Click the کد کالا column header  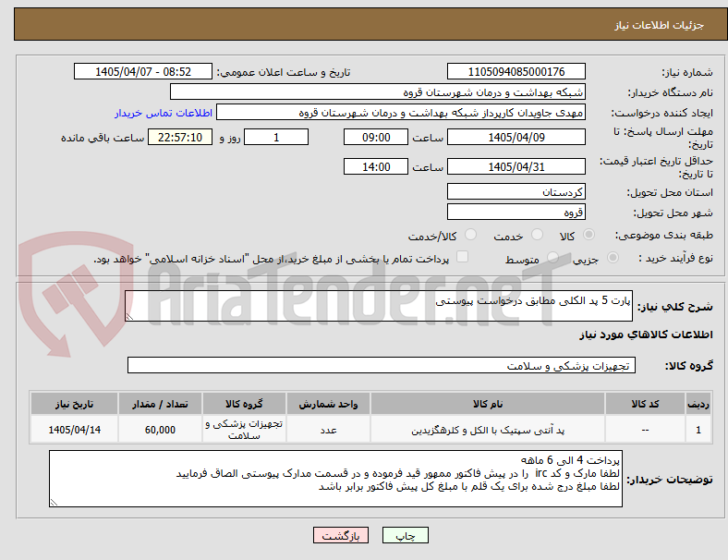click(x=645, y=404)
